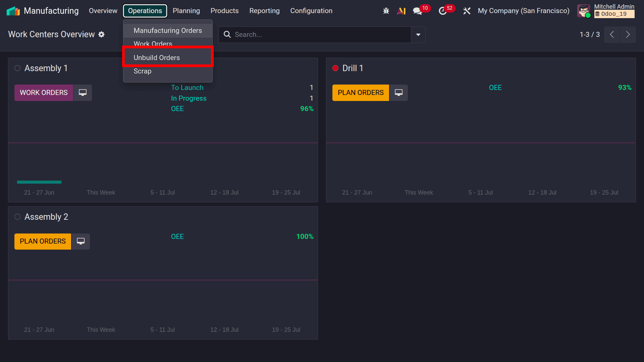The image size is (644, 362).
Task: Go to next page arrow
Action: [628, 35]
